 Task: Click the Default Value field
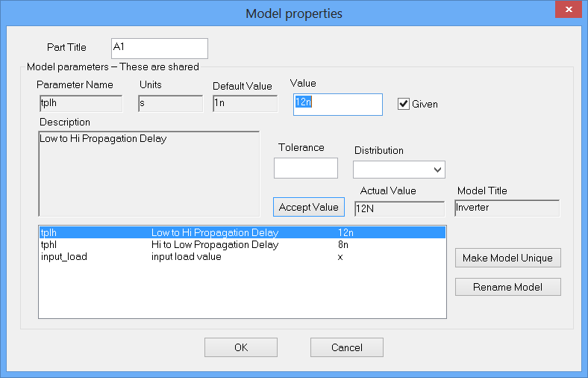pyautogui.click(x=245, y=104)
